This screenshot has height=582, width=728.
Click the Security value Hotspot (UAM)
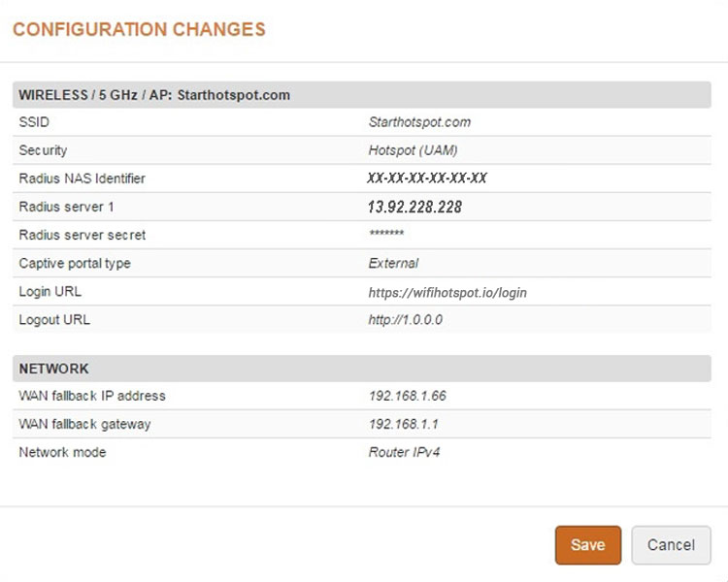coord(413,150)
